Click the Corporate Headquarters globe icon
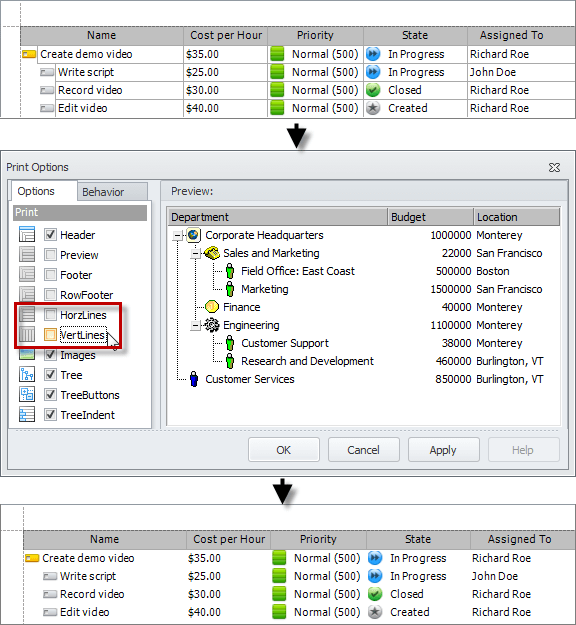The image size is (576, 625). pos(193,235)
